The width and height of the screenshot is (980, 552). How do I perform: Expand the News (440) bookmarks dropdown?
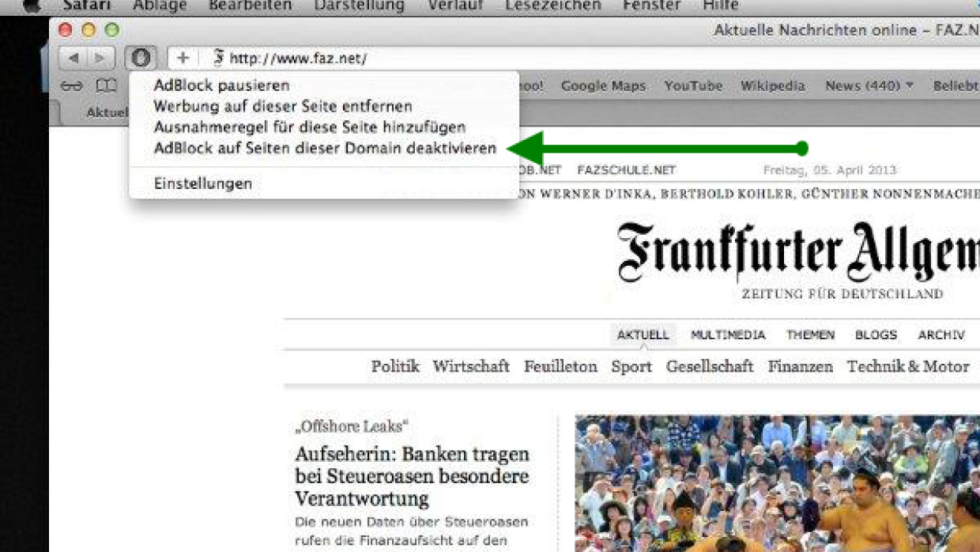(869, 85)
